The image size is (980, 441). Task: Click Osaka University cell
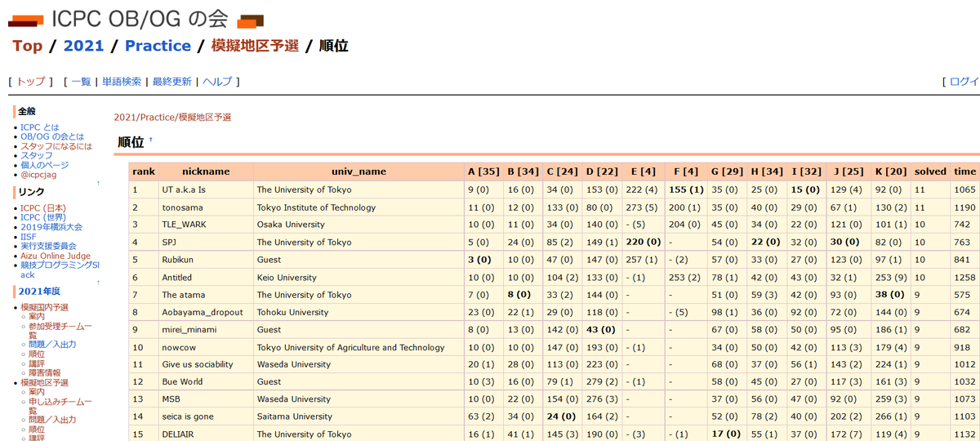pyautogui.click(x=359, y=225)
